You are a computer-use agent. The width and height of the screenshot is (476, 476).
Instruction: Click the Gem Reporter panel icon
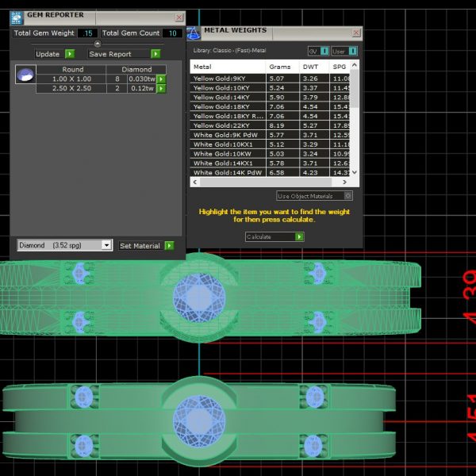[17, 18]
